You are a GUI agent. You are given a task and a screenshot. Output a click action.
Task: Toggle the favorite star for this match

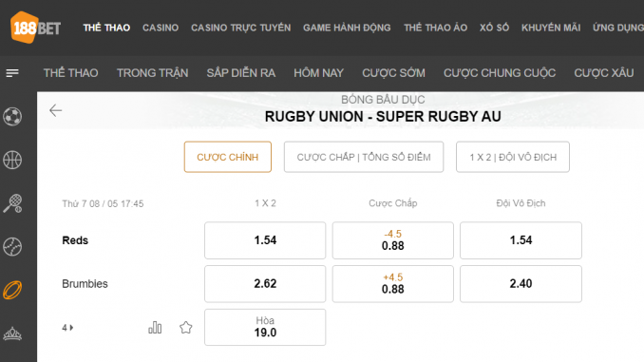click(x=185, y=328)
